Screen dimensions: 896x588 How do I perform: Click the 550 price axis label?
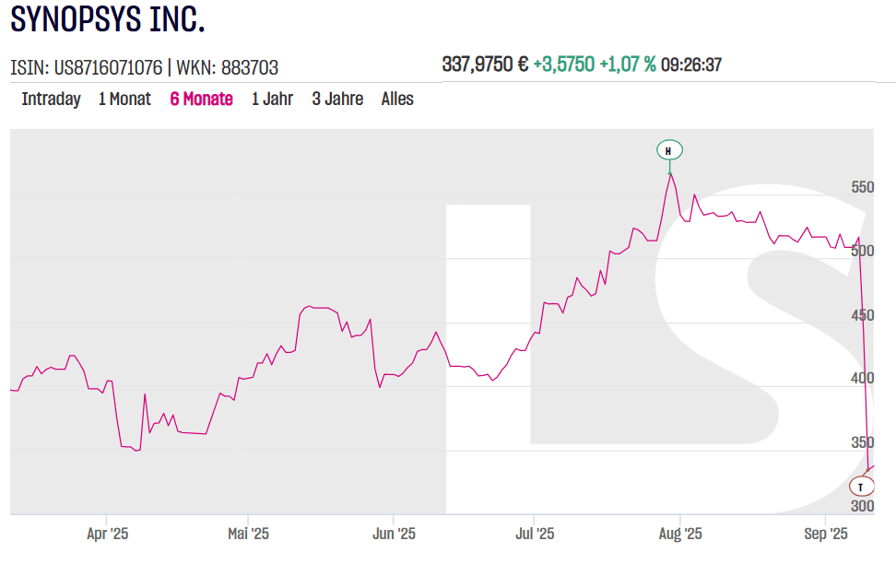[x=862, y=187]
